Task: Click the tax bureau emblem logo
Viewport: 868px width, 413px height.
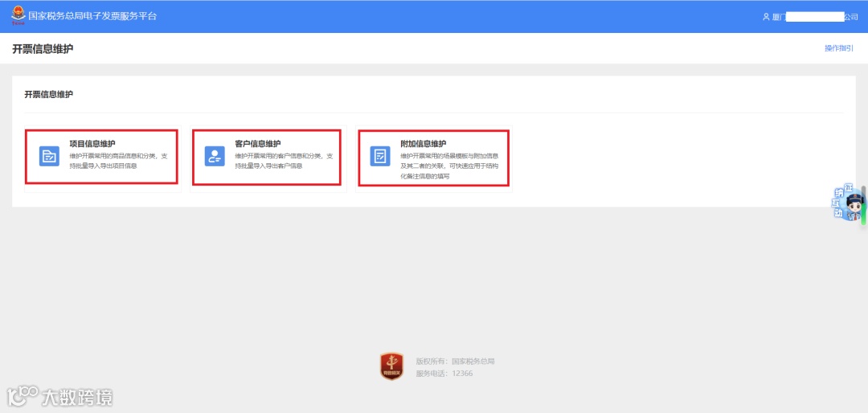Action: point(18,15)
